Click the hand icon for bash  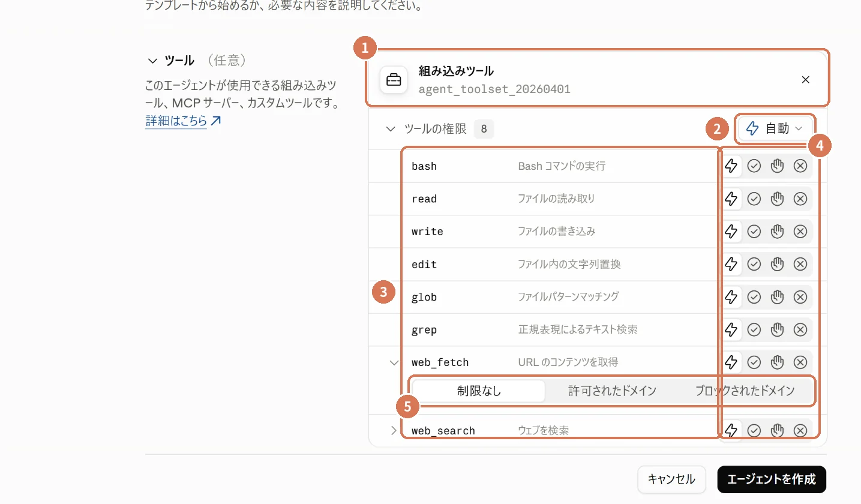pyautogui.click(x=778, y=166)
